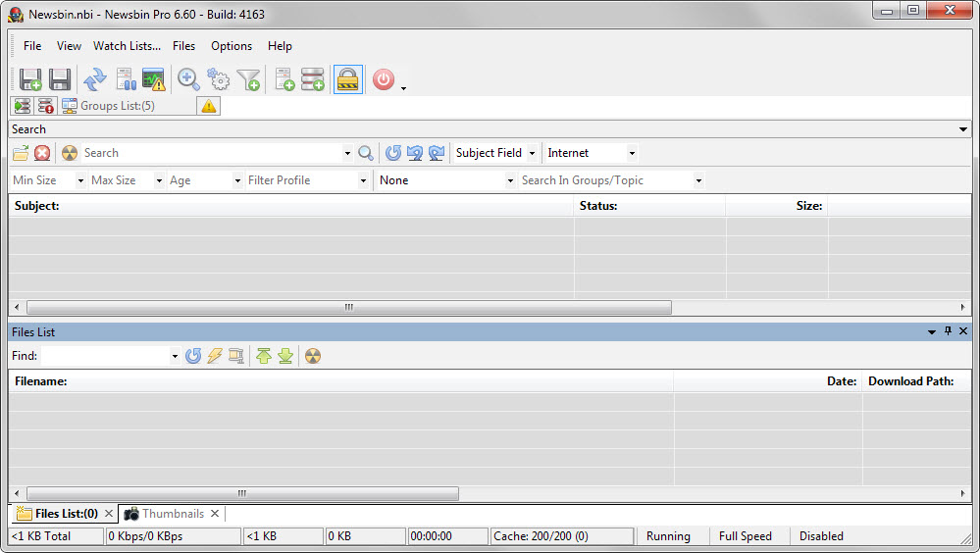Click the yellow warning triangle tab
This screenshot has height=553, width=980.
pos(209,106)
